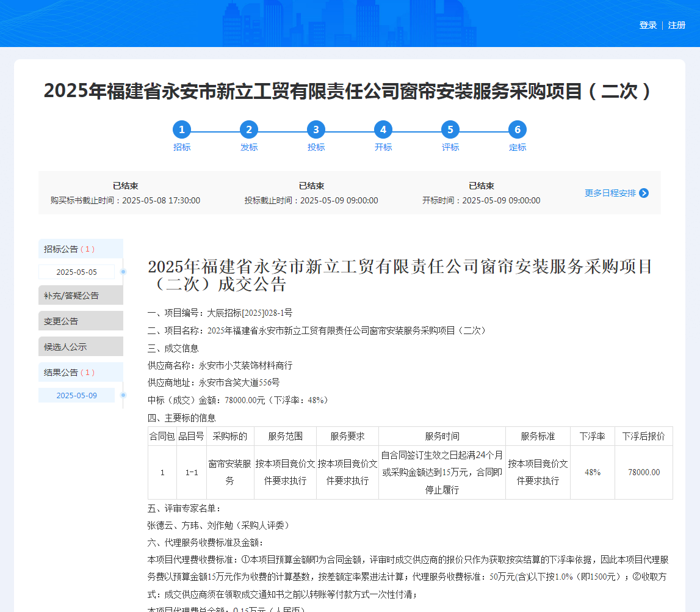700x612 pixels.
Task: Click timeline dot next to 2025-05-09
Action: pos(124,395)
